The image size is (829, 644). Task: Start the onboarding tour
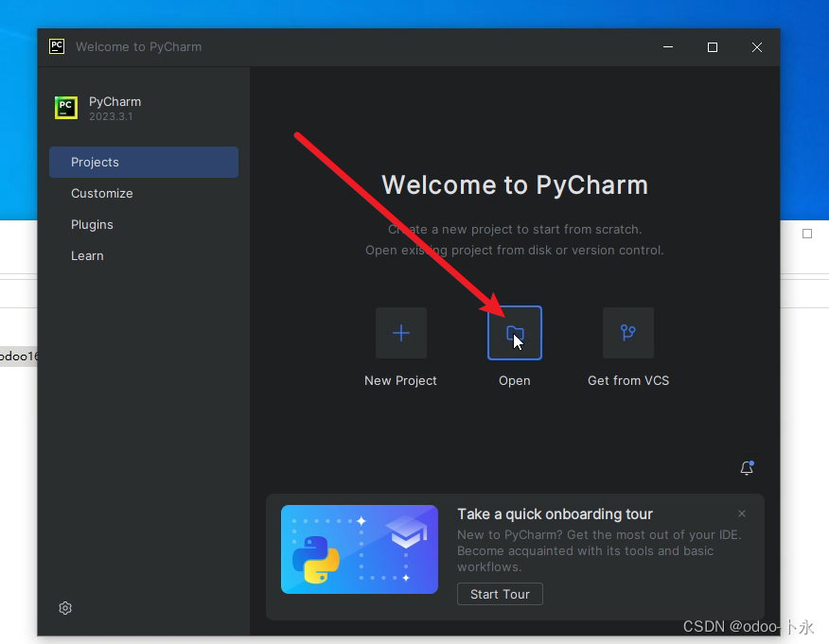[x=500, y=594]
